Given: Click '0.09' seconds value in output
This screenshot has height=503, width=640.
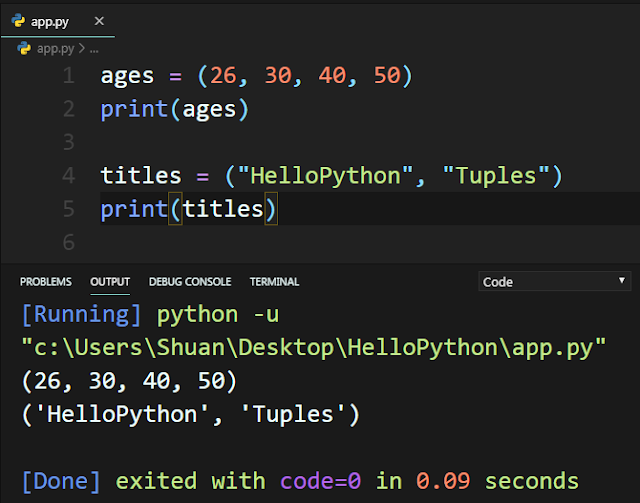Looking at the screenshot, I should point(443,481).
